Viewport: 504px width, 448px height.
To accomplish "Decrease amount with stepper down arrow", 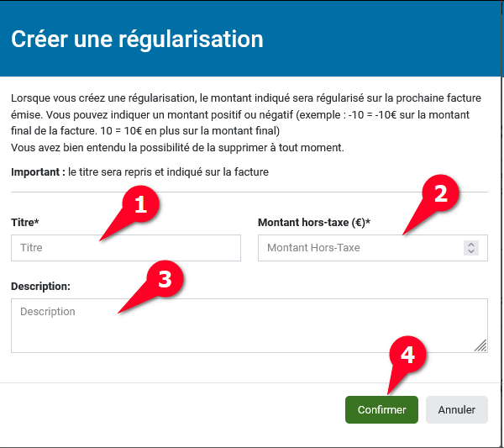I will tap(471, 251).
